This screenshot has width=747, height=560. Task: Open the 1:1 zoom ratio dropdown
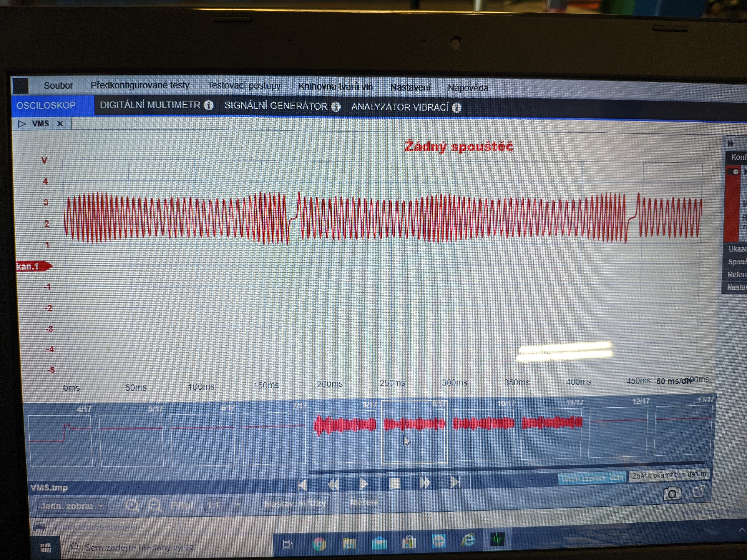point(224,505)
